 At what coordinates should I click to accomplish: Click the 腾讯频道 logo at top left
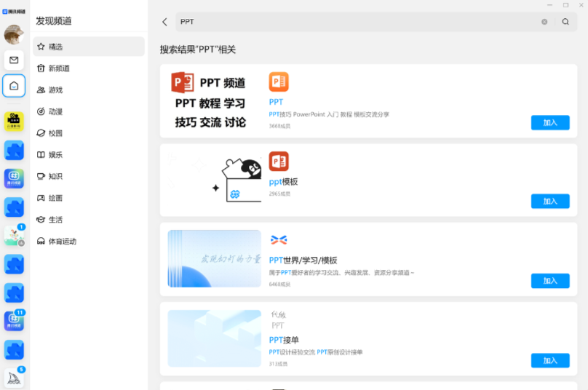pyautogui.click(x=14, y=12)
